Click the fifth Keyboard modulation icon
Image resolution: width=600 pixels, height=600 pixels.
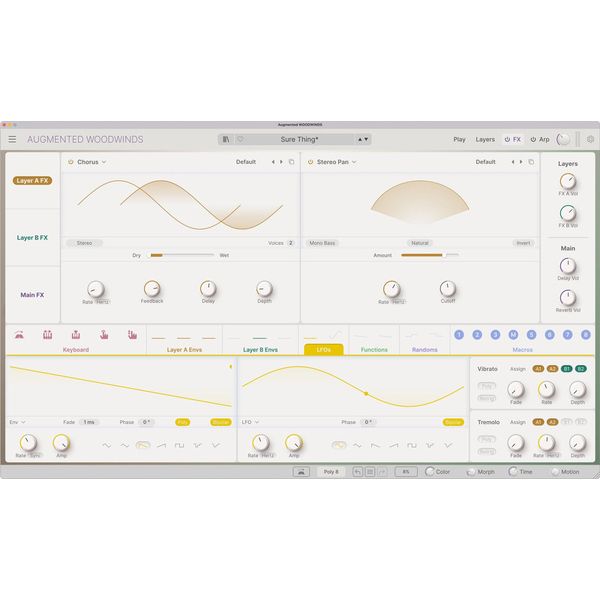[132, 335]
